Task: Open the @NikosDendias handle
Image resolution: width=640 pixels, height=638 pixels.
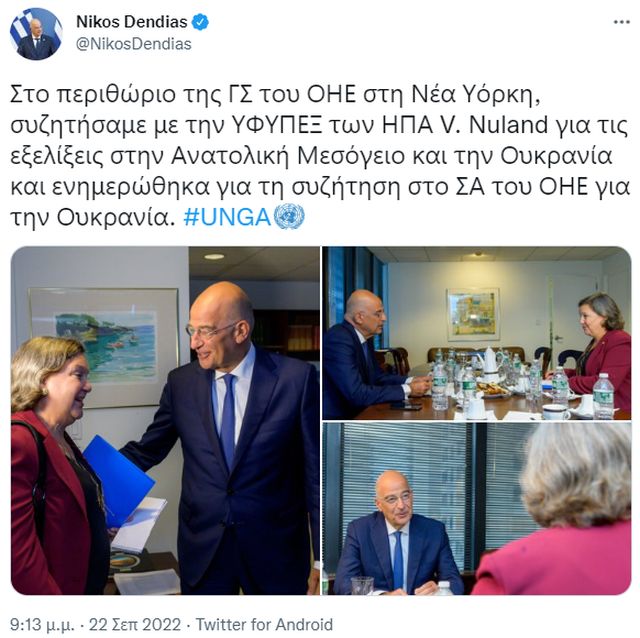Action: tap(133, 44)
